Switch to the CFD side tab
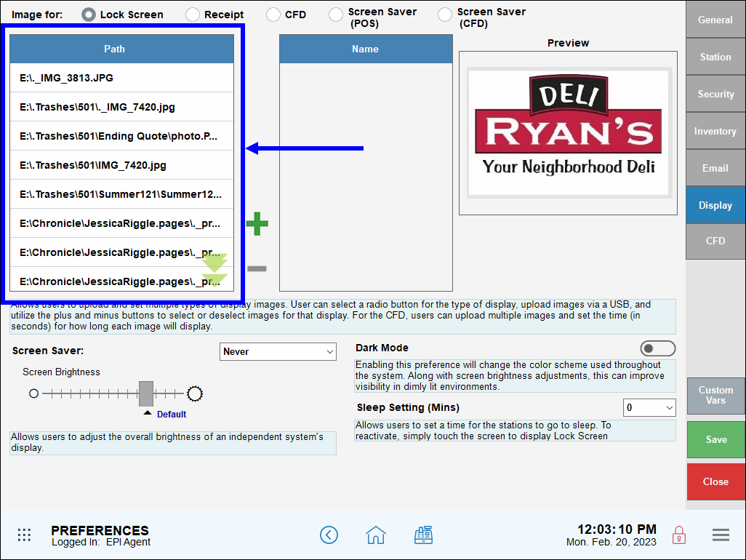 tap(715, 241)
